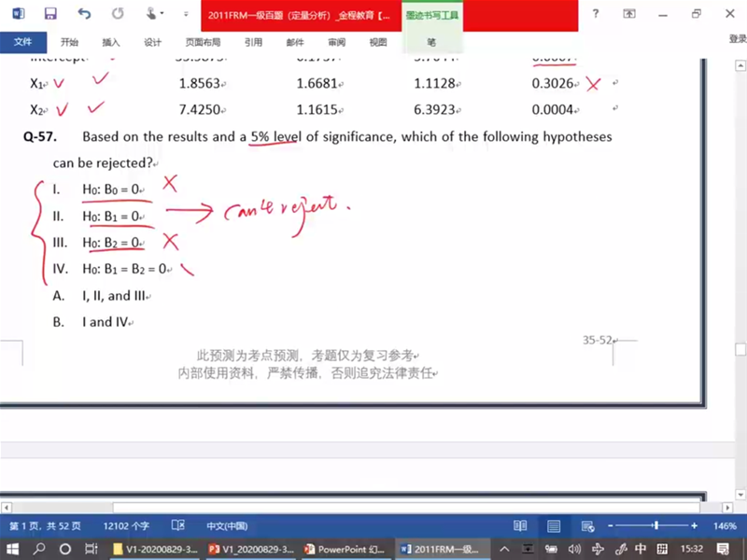The height and width of the screenshot is (560, 747).
Task: Switch to the 邮件 (Mailings) tab
Action: click(x=295, y=42)
